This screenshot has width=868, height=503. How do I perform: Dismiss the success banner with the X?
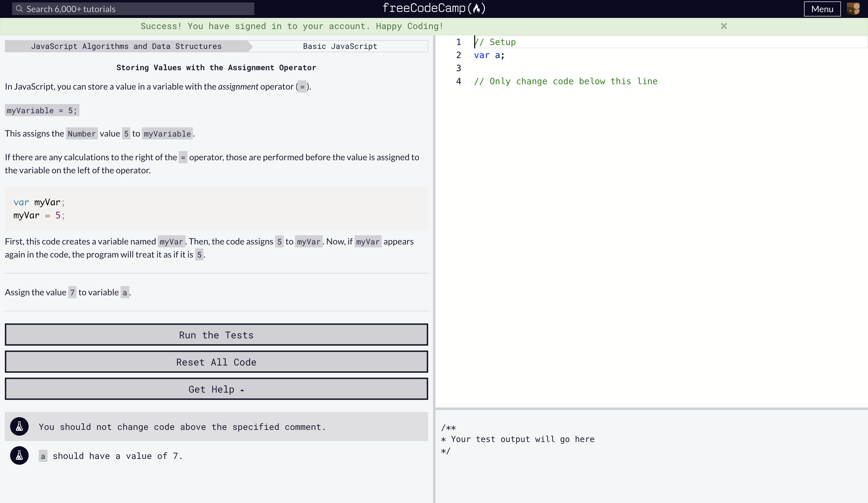click(724, 26)
